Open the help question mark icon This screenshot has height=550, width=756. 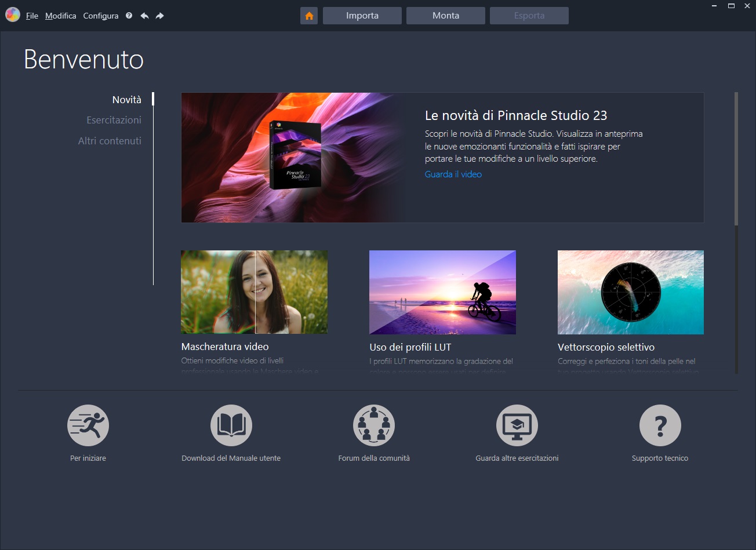coord(129,16)
